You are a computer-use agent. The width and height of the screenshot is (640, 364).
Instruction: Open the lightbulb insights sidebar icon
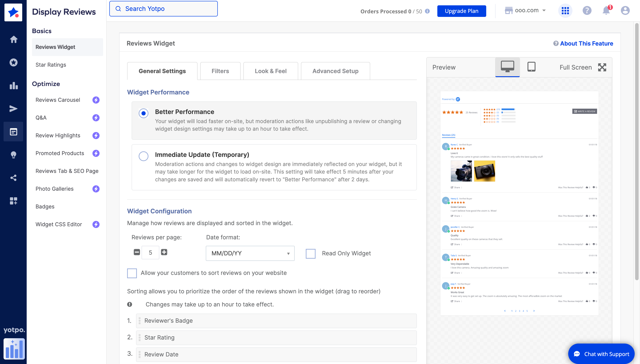pos(14,155)
